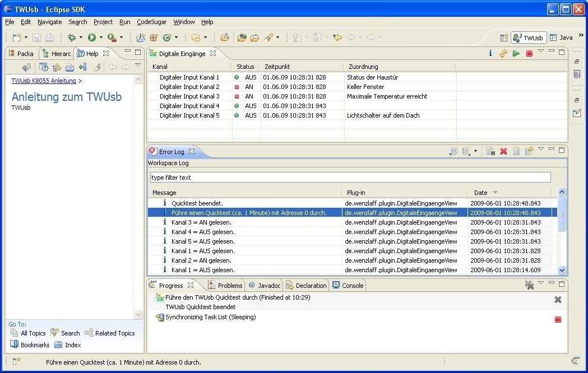Open dropdown arrow next to New wizard icon

coord(26,38)
